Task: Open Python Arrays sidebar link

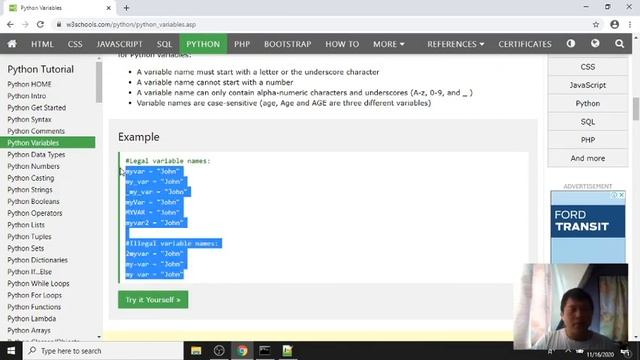Action: click(29, 330)
